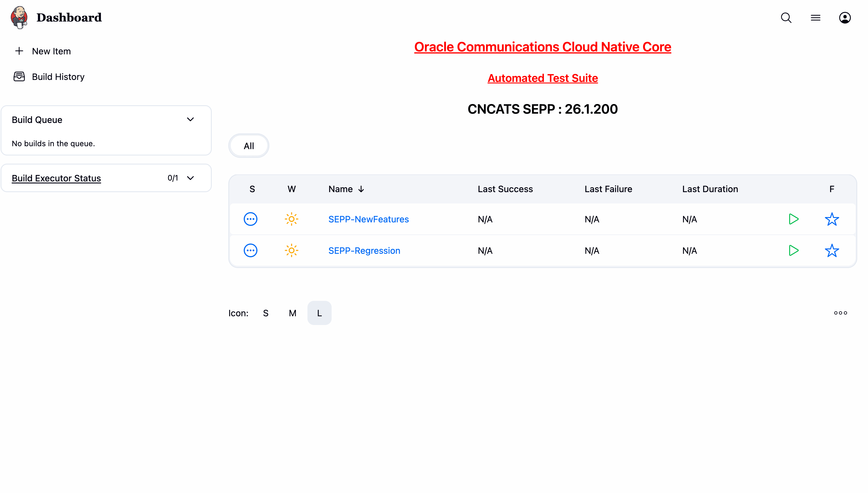Click the Last Failure N/A for SEPP-Regression

coord(592,251)
